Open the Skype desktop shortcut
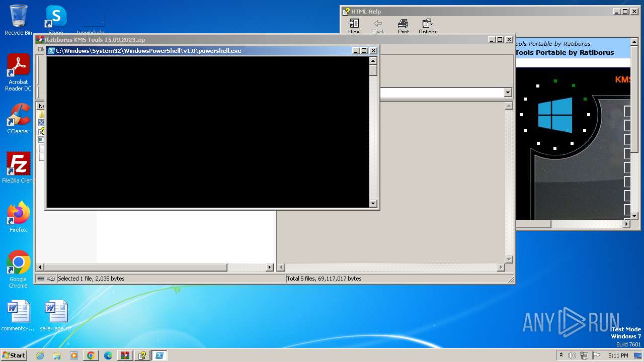This screenshot has height=362, width=644. coord(56,20)
